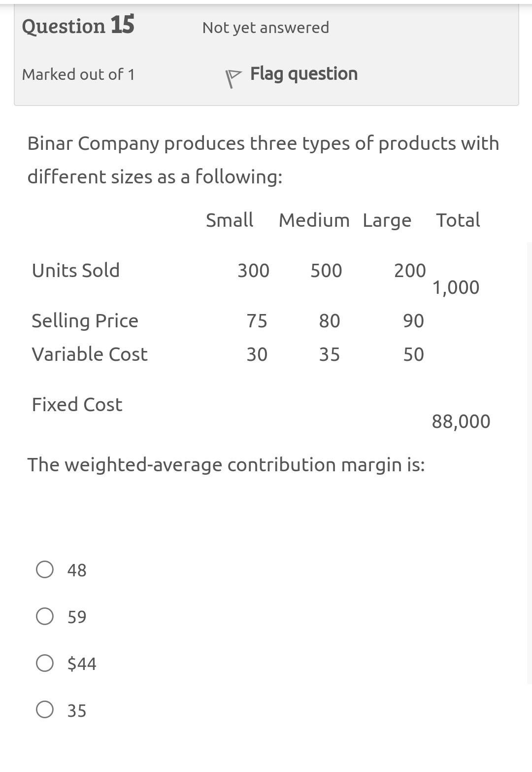
Task: Click the Flag question link
Action: 303,73
